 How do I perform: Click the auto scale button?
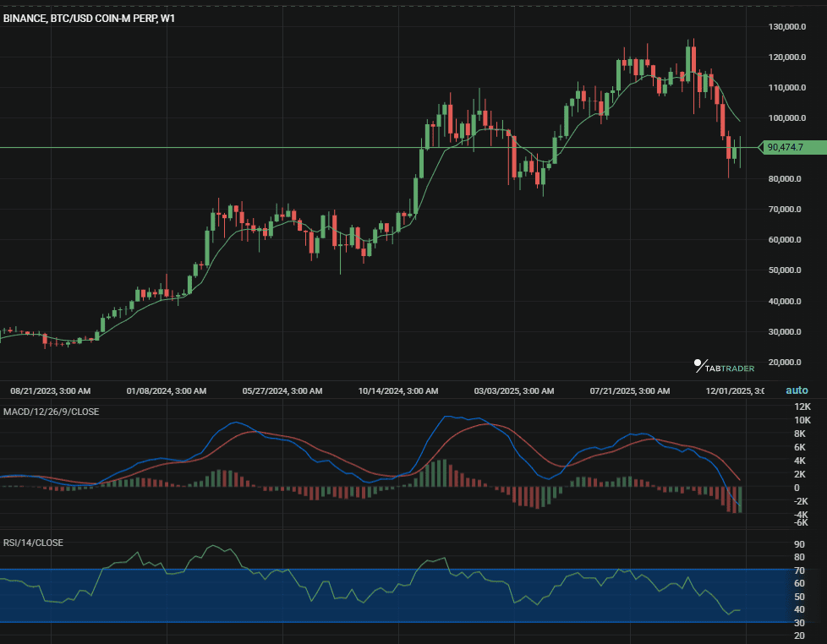coord(797,390)
